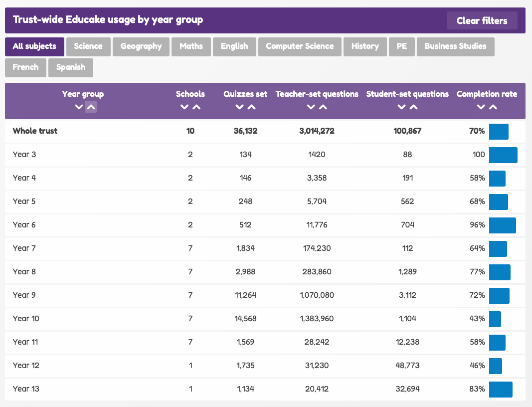532x407 pixels.
Task: Click Year 9 quizzes value 11,264
Action: (x=246, y=295)
